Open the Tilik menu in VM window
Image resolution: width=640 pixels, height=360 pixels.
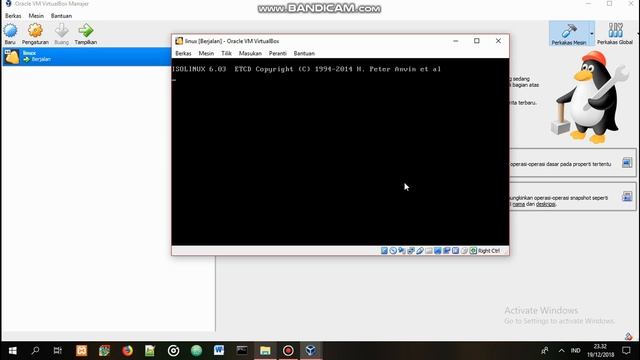pyautogui.click(x=226, y=53)
